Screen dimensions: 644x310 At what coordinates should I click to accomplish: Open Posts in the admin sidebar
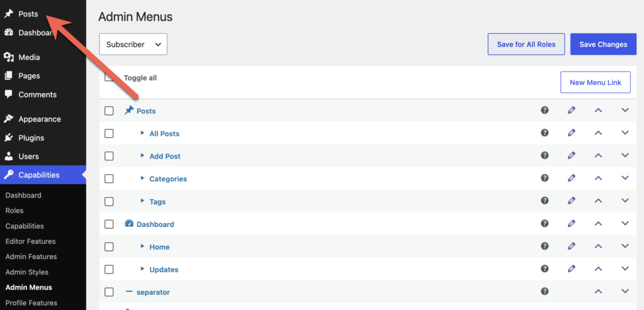28,14
